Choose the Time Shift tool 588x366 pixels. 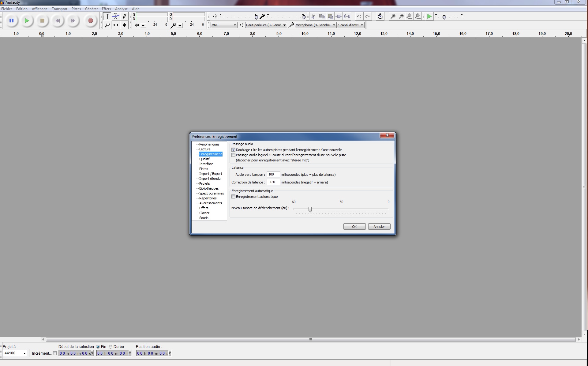(x=116, y=25)
